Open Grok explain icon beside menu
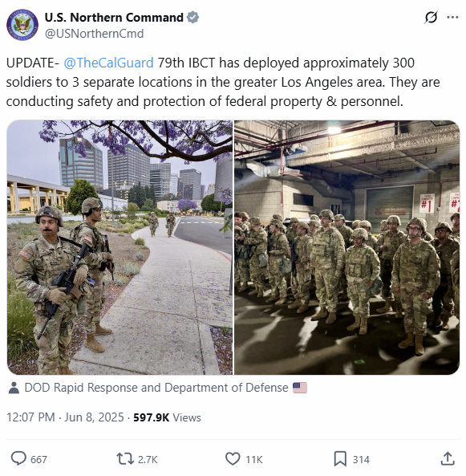The width and height of the screenshot is (466, 476). 431,18
